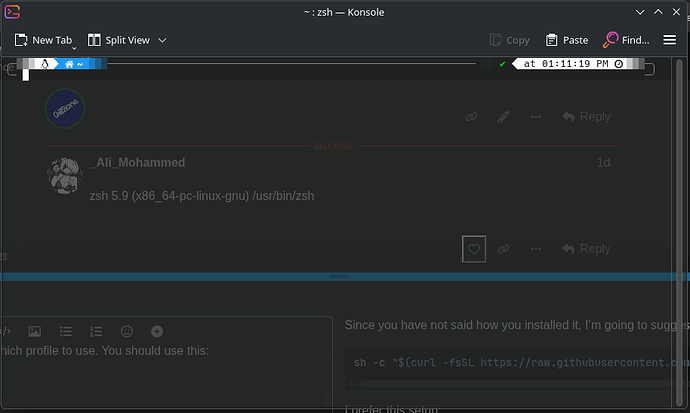Copy link of first post via chain icon
This screenshot has height=413, width=690.
[x=472, y=117]
